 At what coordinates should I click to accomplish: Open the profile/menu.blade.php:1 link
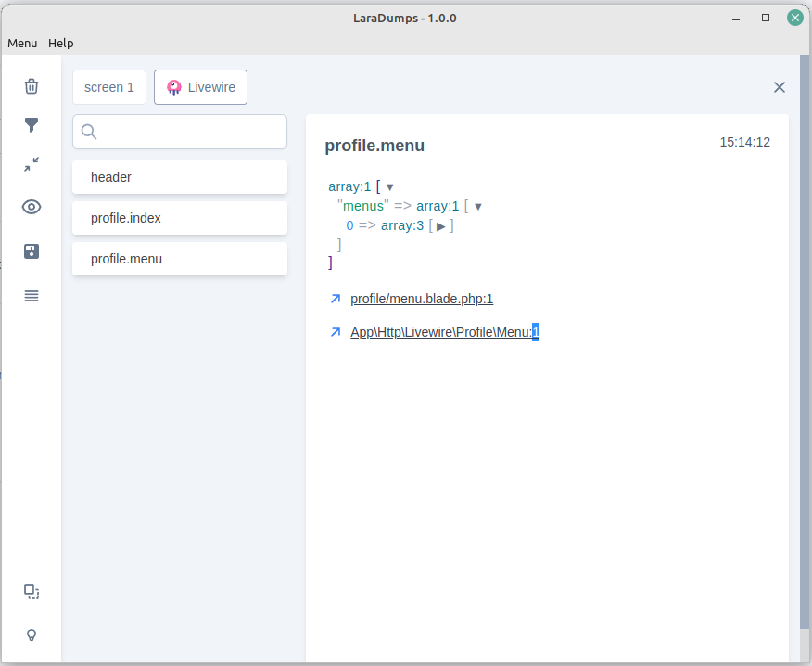click(422, 299)
